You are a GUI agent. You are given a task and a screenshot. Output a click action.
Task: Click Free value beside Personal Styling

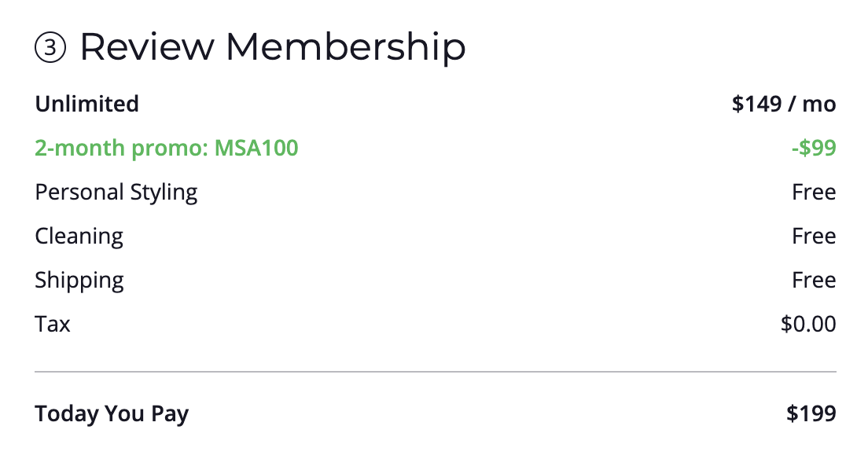(x=814, y=193)
